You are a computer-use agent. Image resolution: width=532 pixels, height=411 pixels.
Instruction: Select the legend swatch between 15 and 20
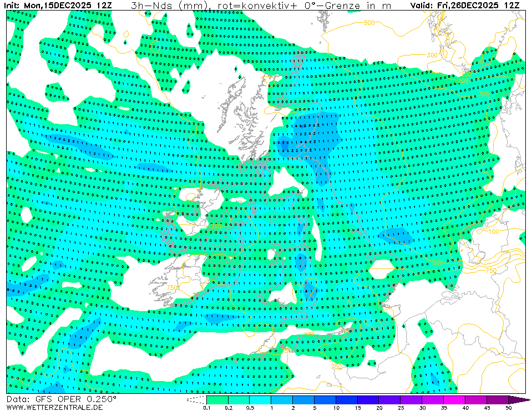point(368,399)
